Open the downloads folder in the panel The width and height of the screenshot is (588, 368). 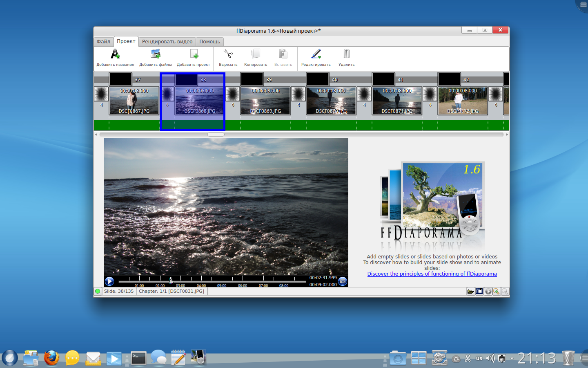point(398,359)
